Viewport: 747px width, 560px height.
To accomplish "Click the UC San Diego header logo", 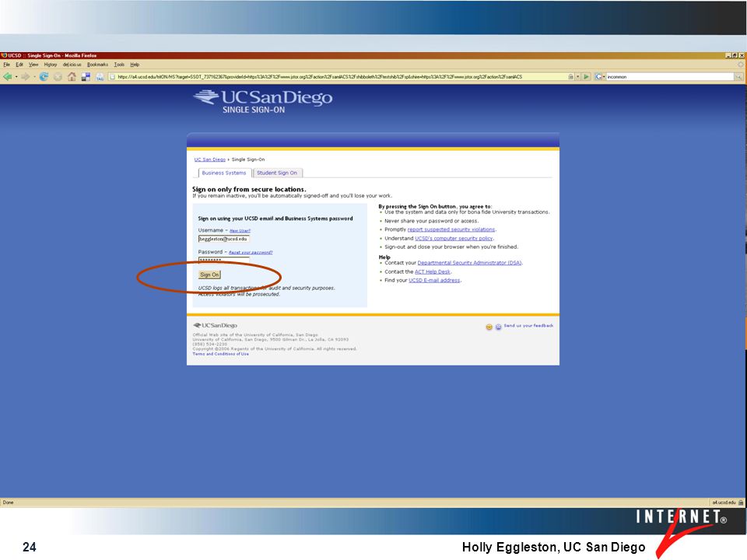I will coord(263,101).
